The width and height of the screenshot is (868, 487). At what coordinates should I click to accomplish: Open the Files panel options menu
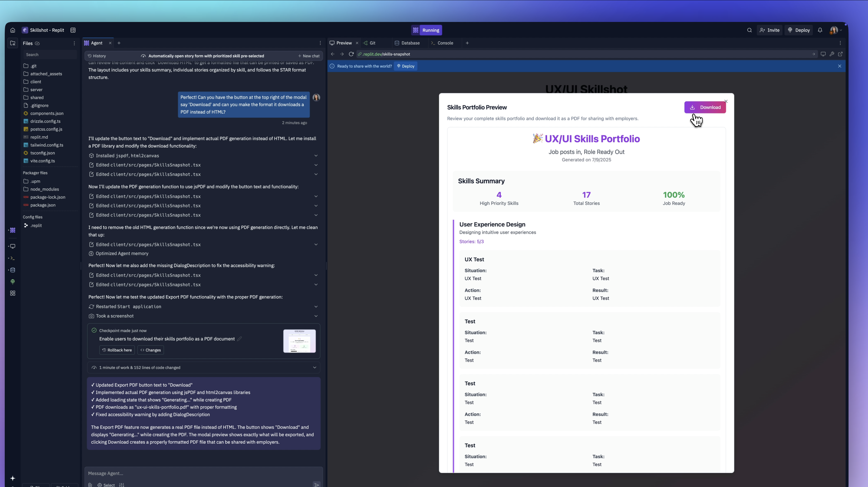[74, 43]
